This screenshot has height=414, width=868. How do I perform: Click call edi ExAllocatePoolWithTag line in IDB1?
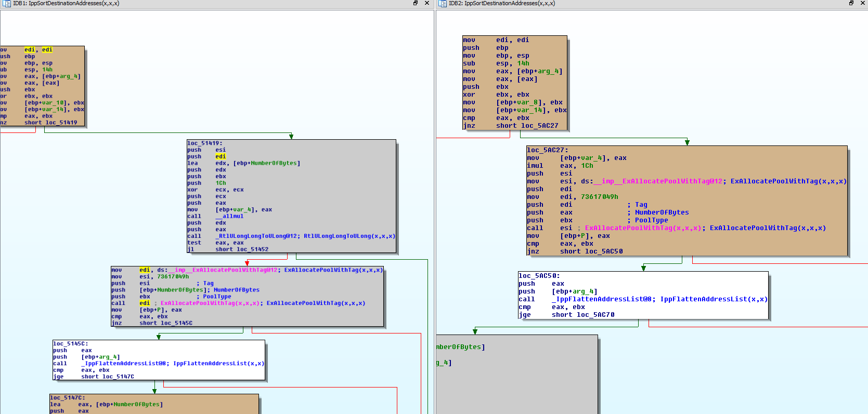click(x=238, y=303)
